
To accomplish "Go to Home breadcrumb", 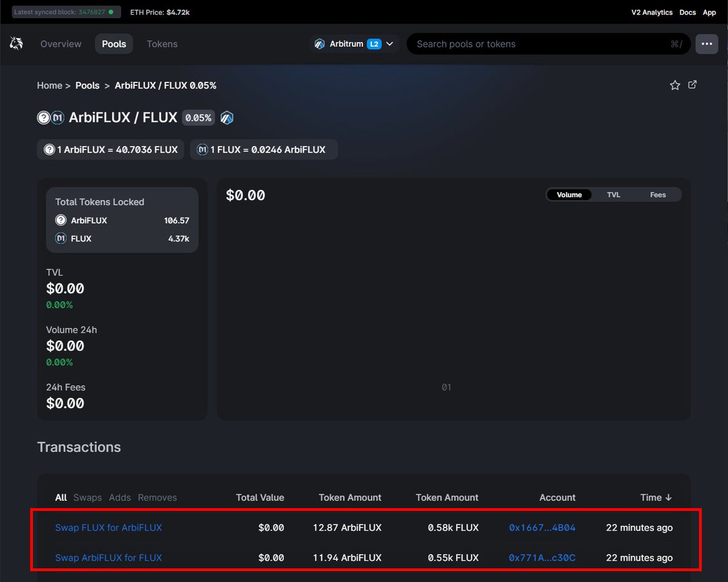I will coord(50,85).
